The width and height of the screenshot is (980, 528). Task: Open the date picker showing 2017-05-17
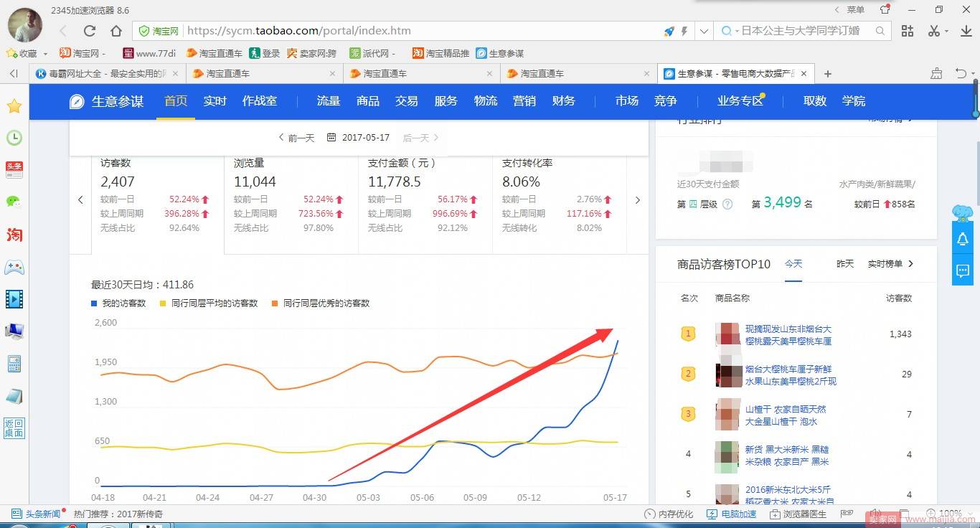[358, 138]
